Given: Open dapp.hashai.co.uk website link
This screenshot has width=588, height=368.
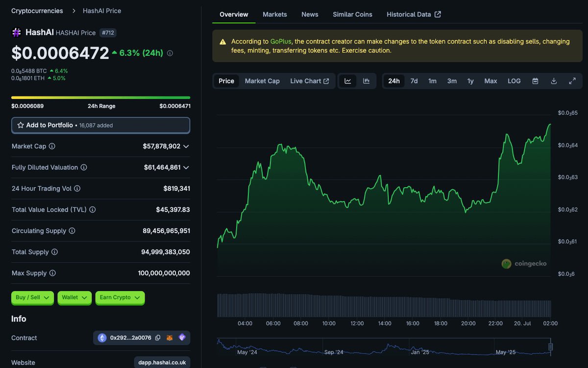Looking at the screenshot, I should click(x=162, y=363).
